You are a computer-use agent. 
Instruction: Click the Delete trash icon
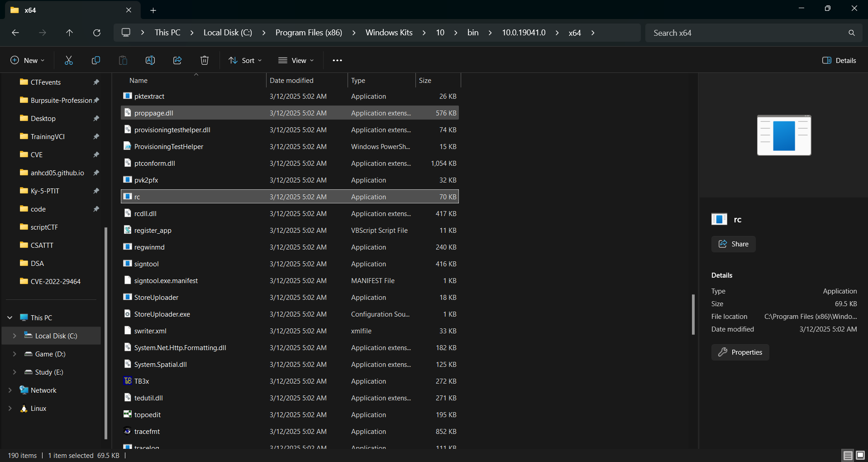tap(205, 60)
